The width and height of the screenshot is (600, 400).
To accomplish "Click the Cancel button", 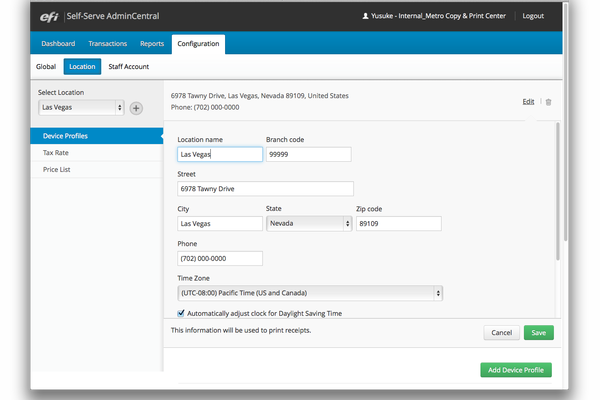I will [501, 333].
